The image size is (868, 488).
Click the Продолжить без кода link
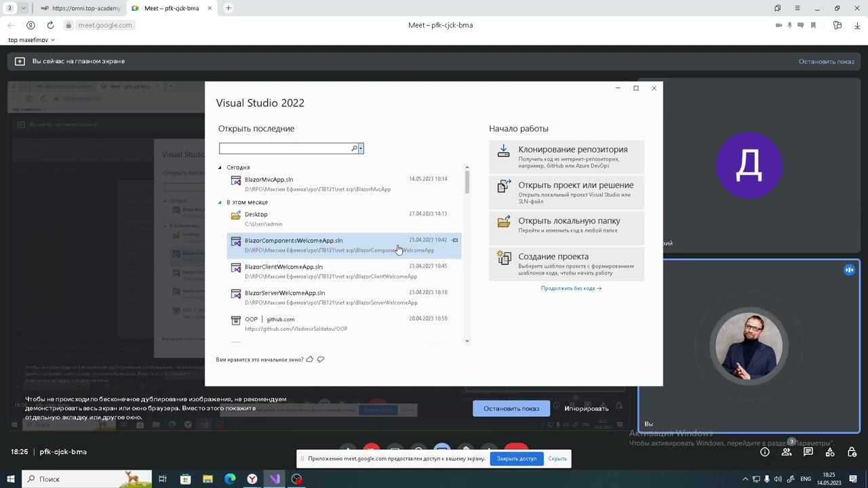pyautogui.click(x=571, y=288)
